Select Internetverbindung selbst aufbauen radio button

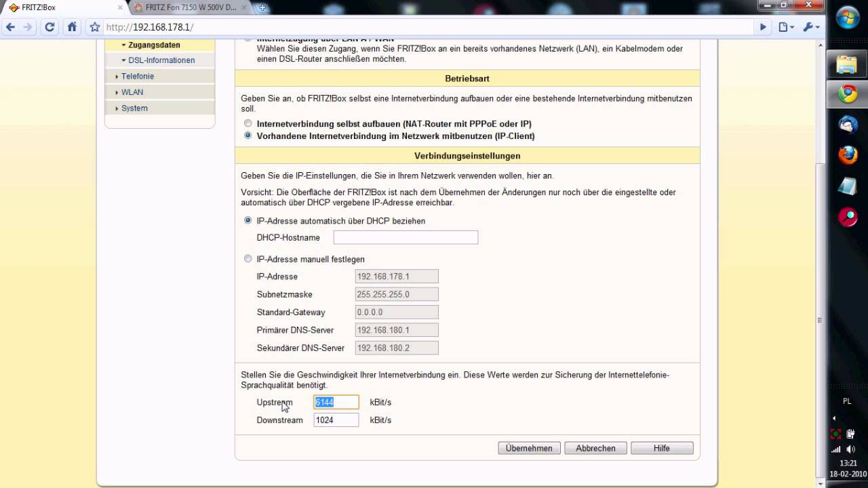(248, 124)
